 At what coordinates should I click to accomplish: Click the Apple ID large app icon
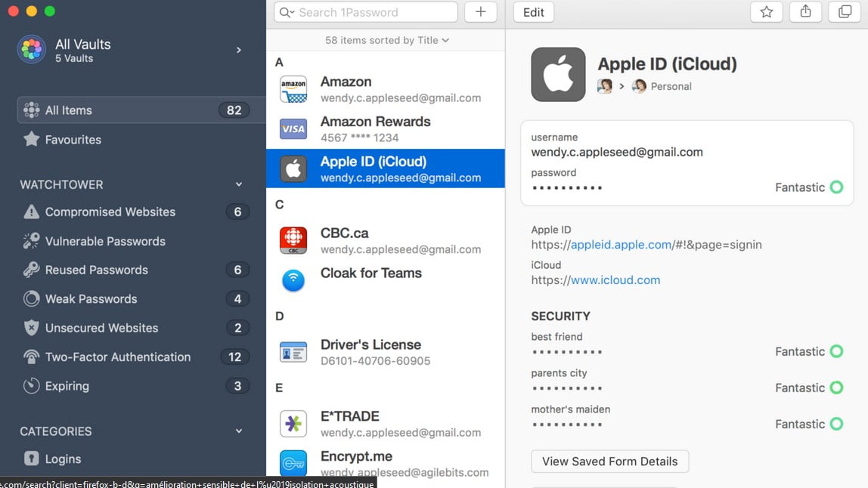(558, 74)
